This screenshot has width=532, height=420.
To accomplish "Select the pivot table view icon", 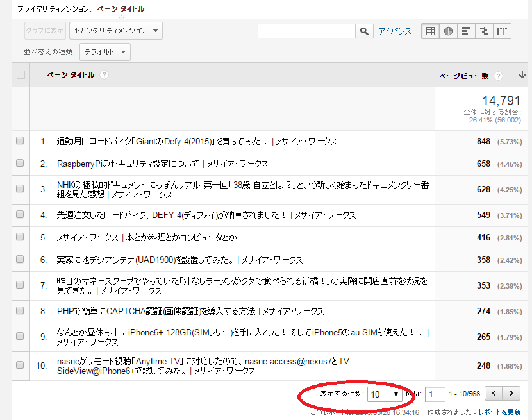I will (x=502, y=31).
